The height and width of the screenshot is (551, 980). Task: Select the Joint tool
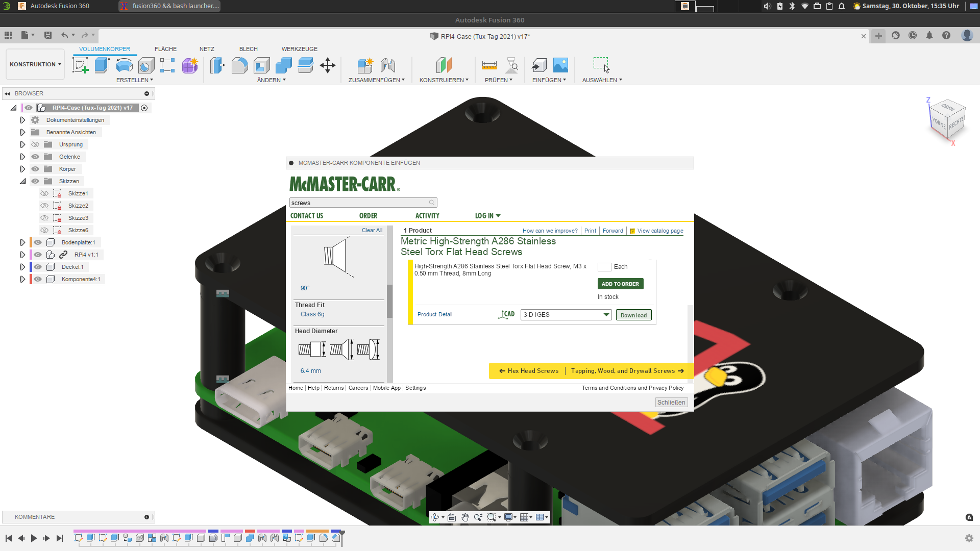(x=388, y=65)
